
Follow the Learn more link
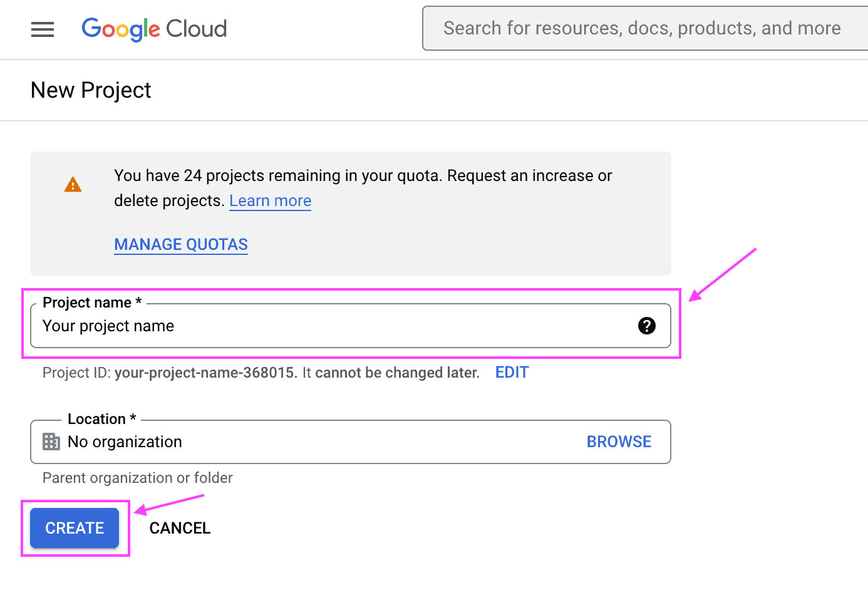coord(270,200)
